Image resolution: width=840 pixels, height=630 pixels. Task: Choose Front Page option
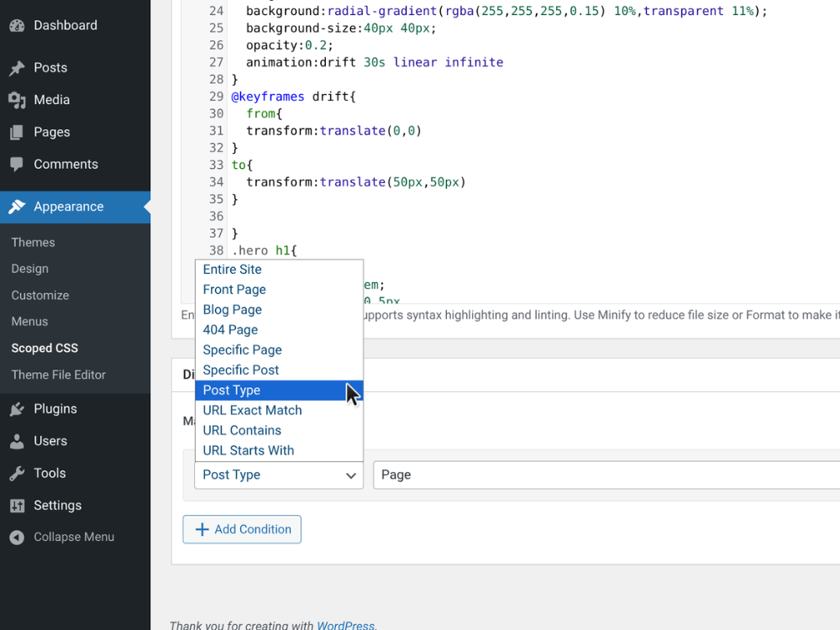click(279, 290)
